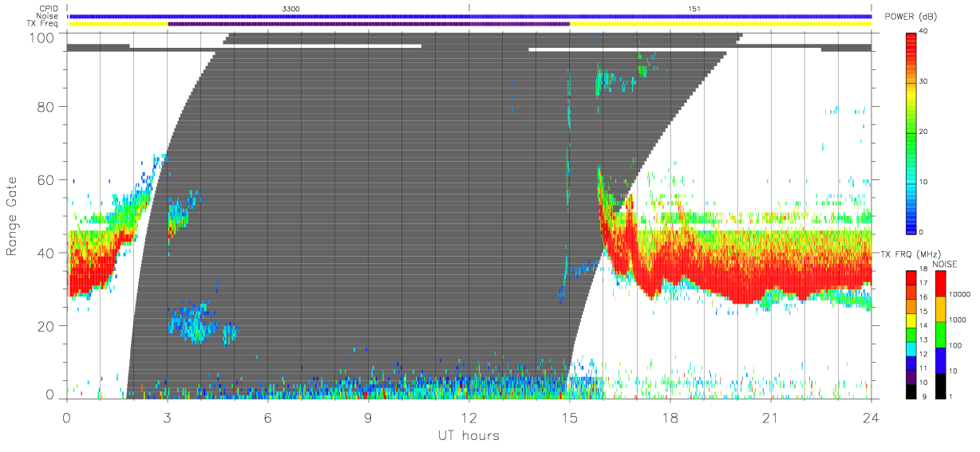Click tick 12 on the UT hours axis
Viewport: 980px width, 452px height.
pos(469,417)
